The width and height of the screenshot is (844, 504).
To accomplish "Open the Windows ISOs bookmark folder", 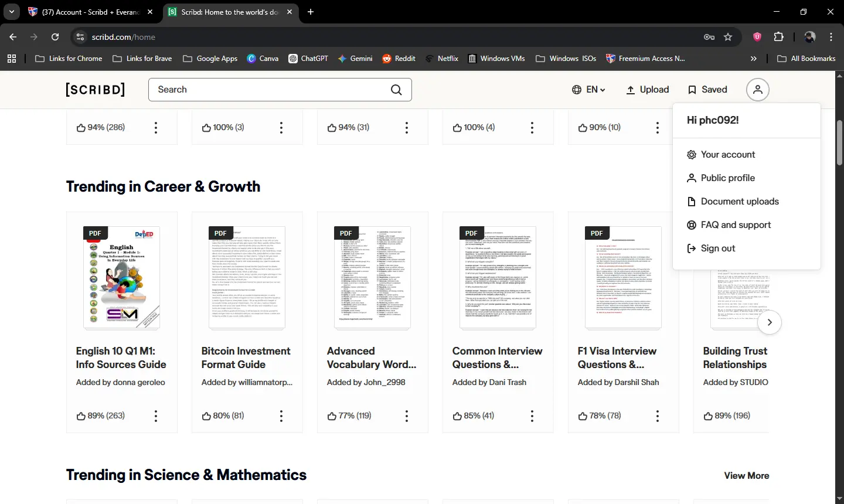I will point(566,59).
